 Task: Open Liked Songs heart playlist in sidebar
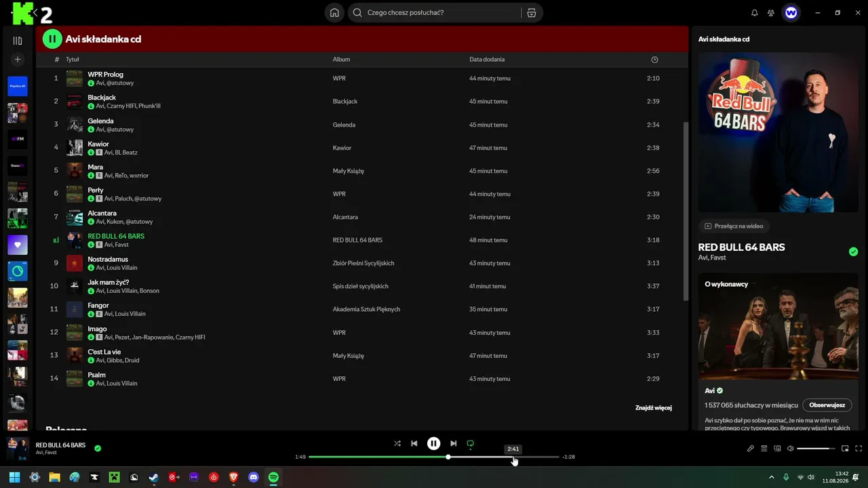pos(18,245)
